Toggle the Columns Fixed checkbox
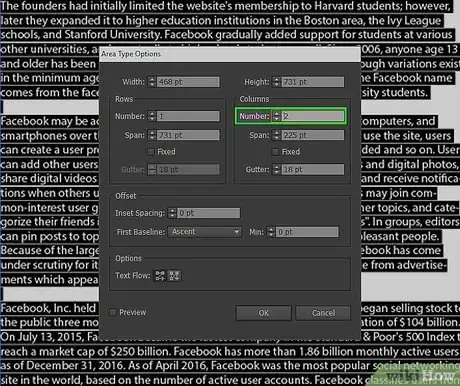Viewport: 460px width, 386px height. coord(275,152)
